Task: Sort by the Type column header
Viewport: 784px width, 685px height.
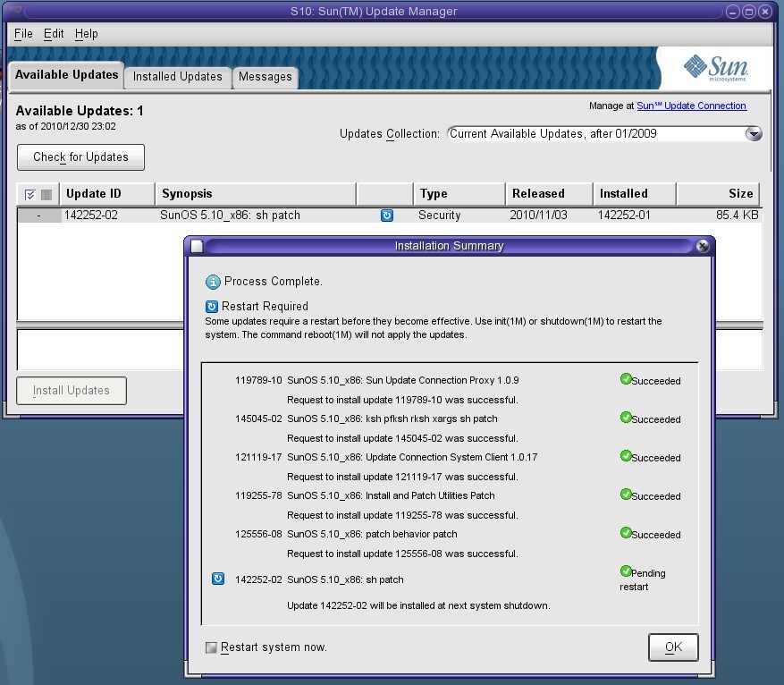Action: (459, 194)
